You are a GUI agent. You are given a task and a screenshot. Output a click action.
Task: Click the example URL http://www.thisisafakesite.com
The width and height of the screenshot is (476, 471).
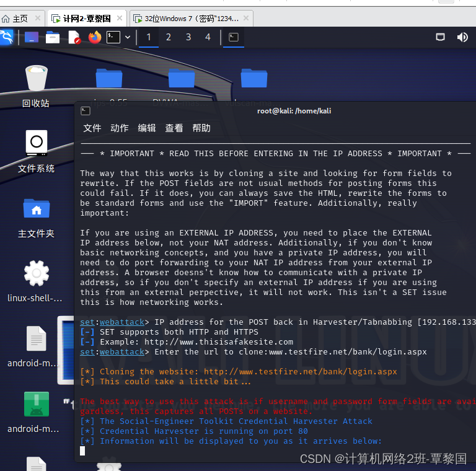pos(219,342)
